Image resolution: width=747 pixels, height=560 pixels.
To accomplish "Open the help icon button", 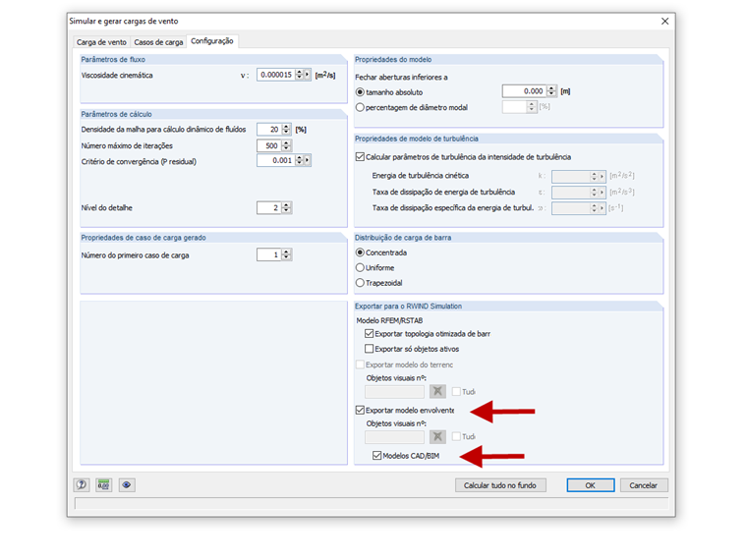I will tap(82, 484).
